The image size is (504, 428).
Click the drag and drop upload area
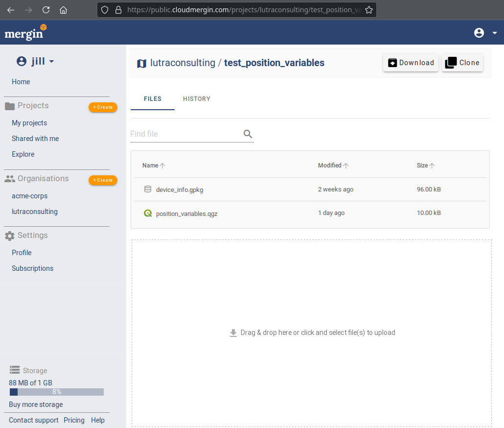tap(311, 333)
